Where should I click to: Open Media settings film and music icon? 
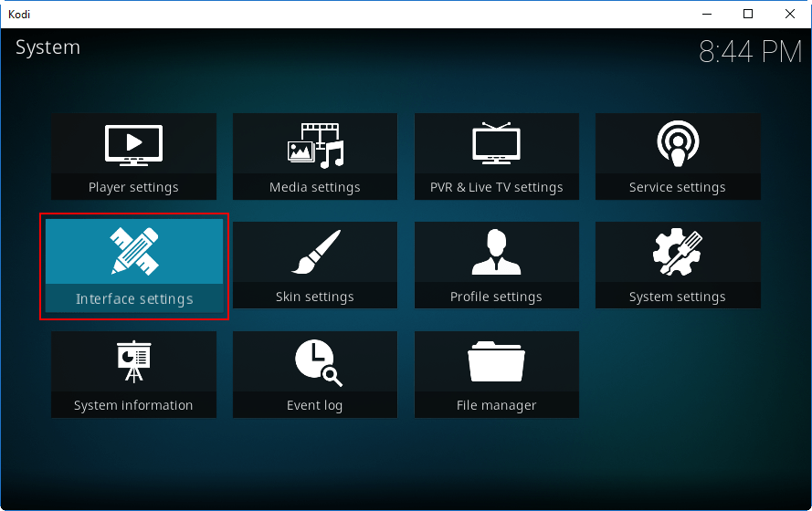click(315, 146)
